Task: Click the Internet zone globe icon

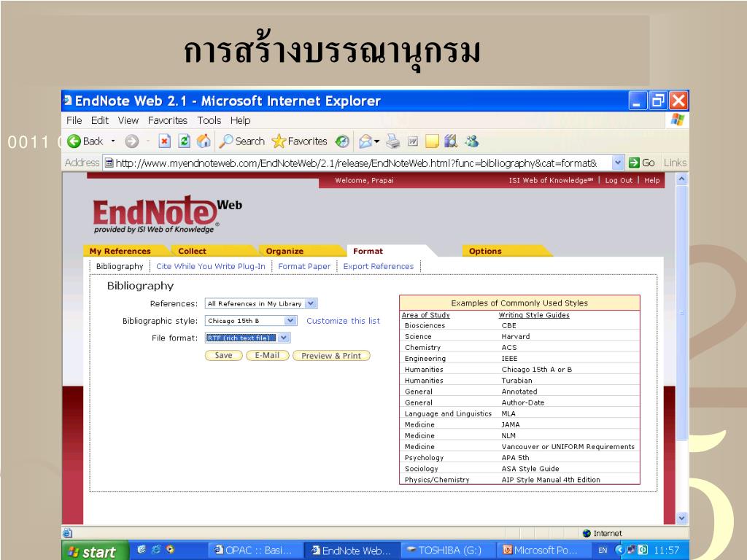Action: [x=587, y=533]
